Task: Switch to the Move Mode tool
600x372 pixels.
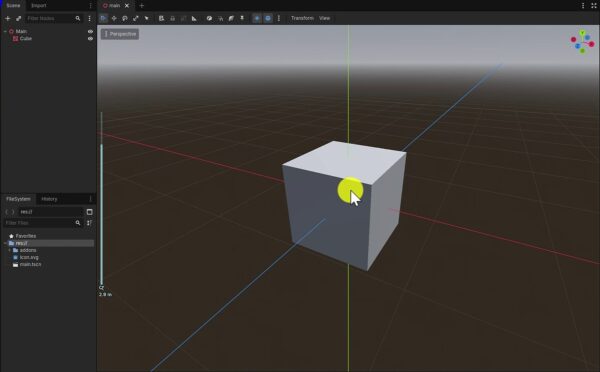Action: (114, 18)
